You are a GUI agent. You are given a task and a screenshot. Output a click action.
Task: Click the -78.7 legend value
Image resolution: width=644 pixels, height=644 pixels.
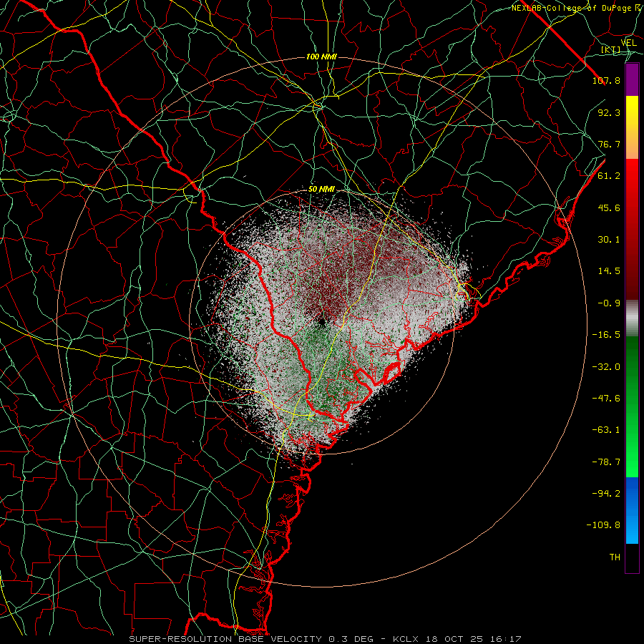(606, 462)
